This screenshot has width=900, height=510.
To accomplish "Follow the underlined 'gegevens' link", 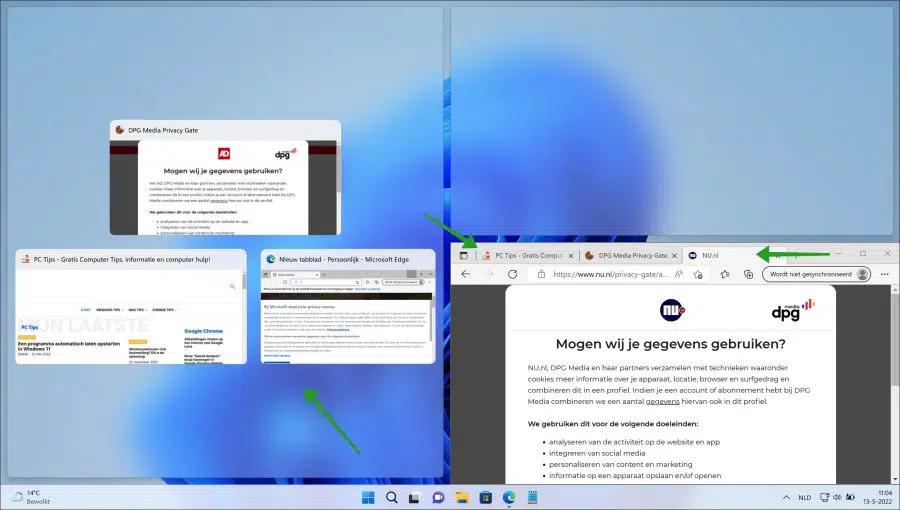I will pos(662,402).
